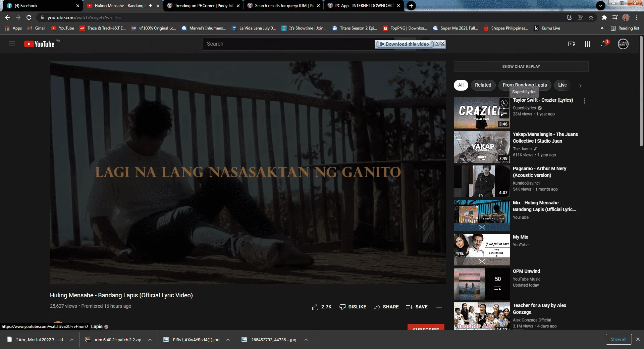644x349 pixels.
Task: Show more filter chips with right arrow
Action: point(580,86)
